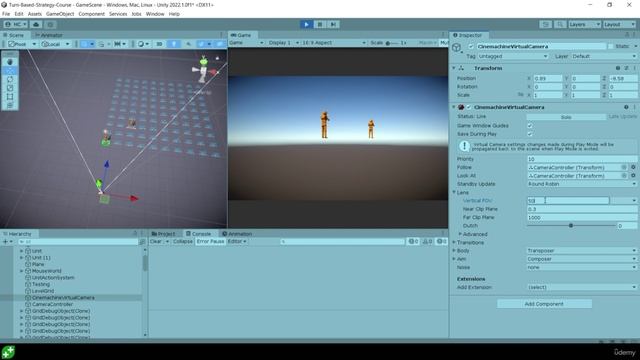Open Transform component help icon

click(618, 68)
